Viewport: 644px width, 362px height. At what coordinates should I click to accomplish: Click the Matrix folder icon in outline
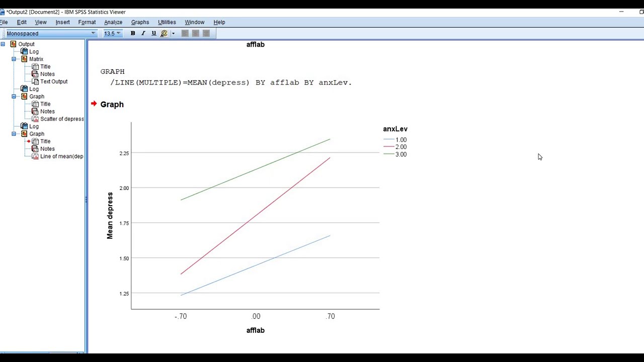(24, 59)
